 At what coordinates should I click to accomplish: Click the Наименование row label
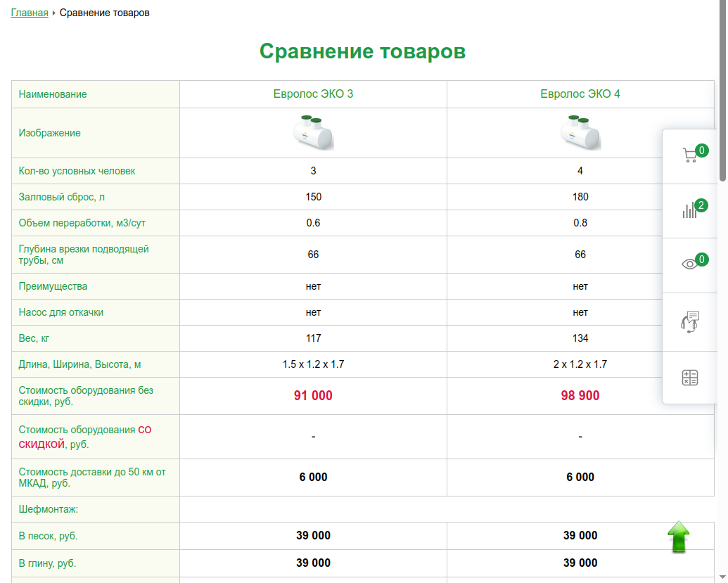tap(53, 94)
